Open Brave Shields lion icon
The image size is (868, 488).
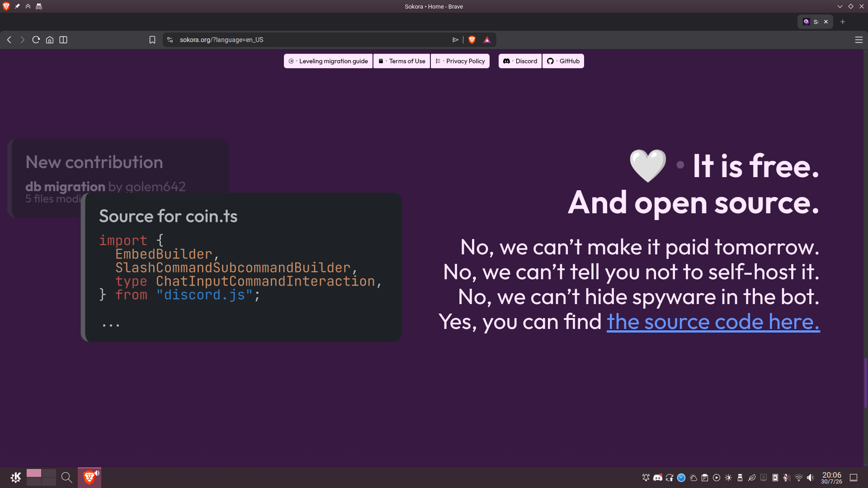(x=472, y=40)
